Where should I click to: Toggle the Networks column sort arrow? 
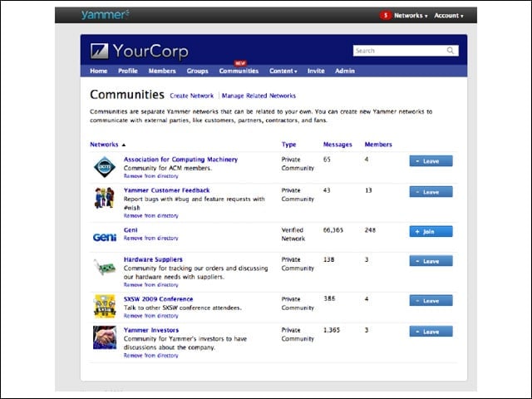[124, 145]
